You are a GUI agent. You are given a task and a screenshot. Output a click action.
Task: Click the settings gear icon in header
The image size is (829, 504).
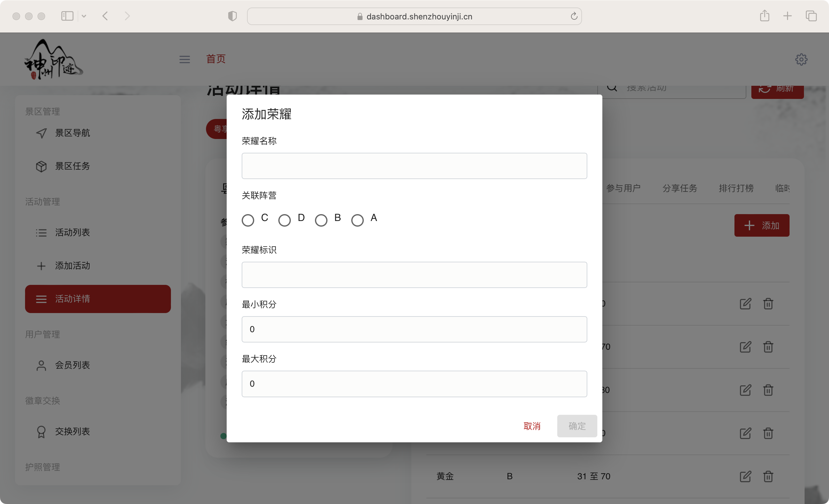pos(801,59)
